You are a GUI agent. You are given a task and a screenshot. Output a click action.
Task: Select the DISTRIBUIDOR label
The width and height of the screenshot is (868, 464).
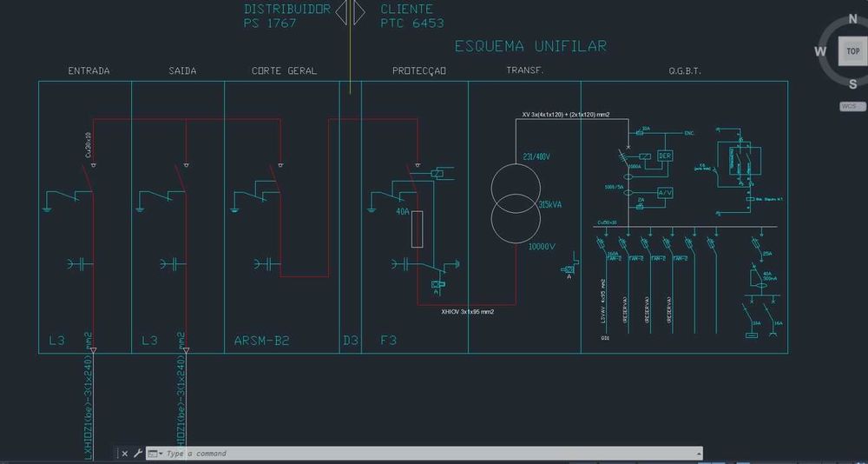pos(286,9)
